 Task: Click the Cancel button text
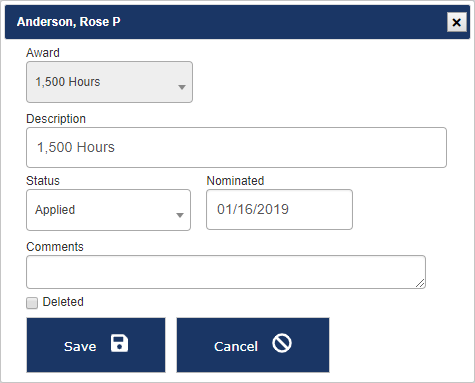tap(236, 347)
